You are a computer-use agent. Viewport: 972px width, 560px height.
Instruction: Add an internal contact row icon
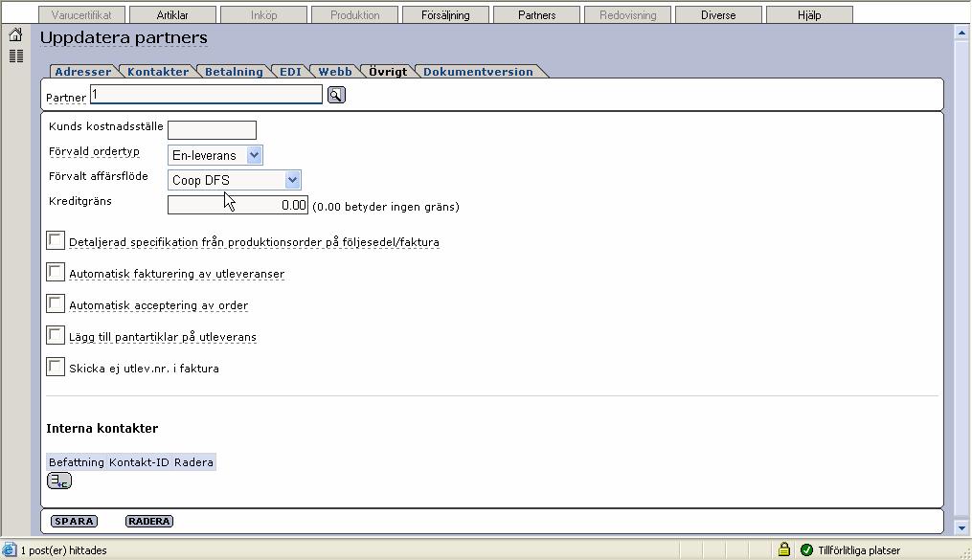point(59,481)
